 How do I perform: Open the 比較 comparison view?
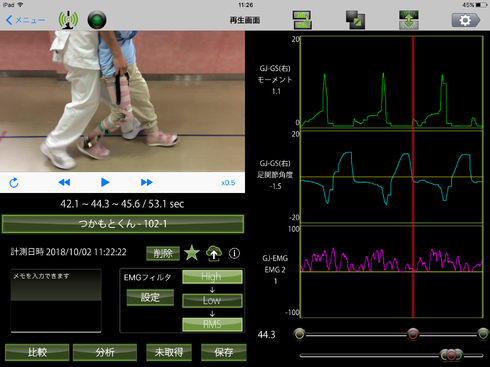pyautogui.click(x=37, y=352)
